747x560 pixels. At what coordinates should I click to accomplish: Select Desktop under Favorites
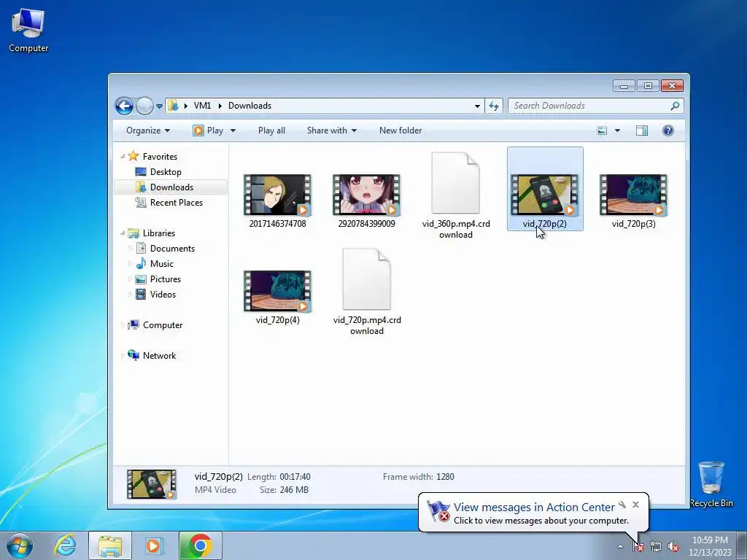click(166, 172)
